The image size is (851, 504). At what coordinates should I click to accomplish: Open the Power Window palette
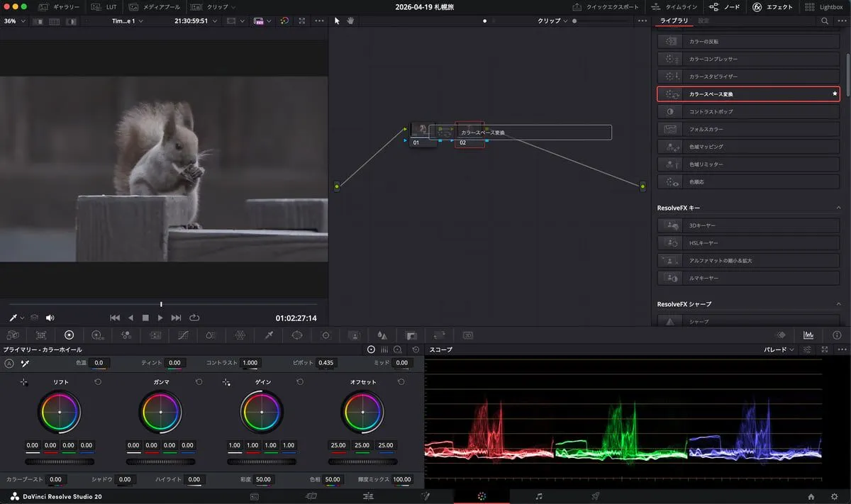click(x=297, y=335)
